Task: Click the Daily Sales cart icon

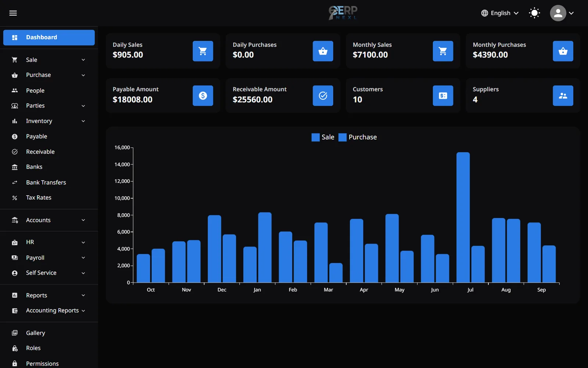Action: click(203, 51)
